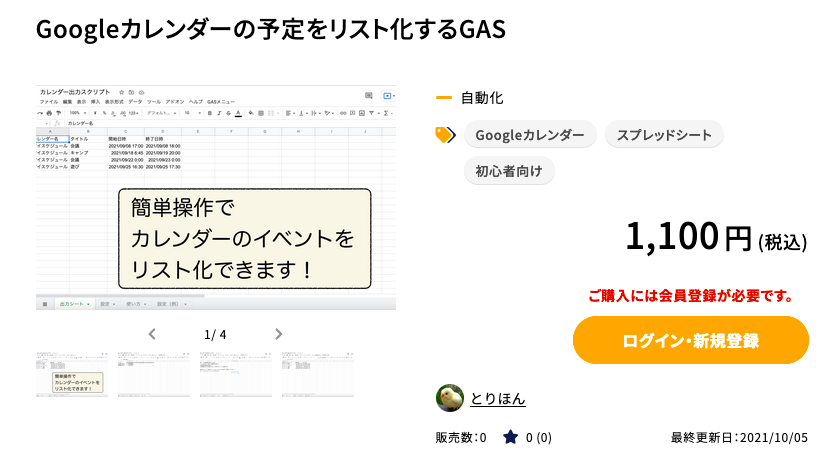Open the スプレッドシート tag
Screen dimensions: 829x452
tap(664, 135)
